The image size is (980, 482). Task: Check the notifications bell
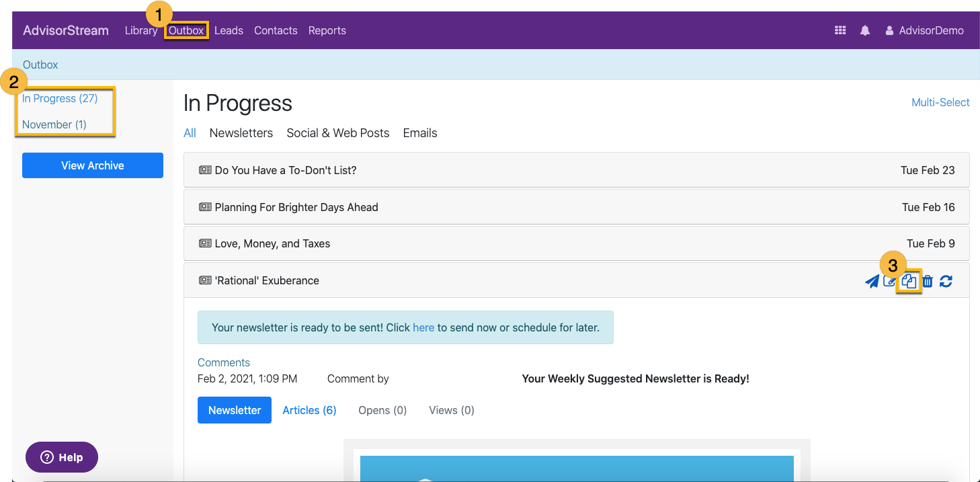[x=865, y=30]
